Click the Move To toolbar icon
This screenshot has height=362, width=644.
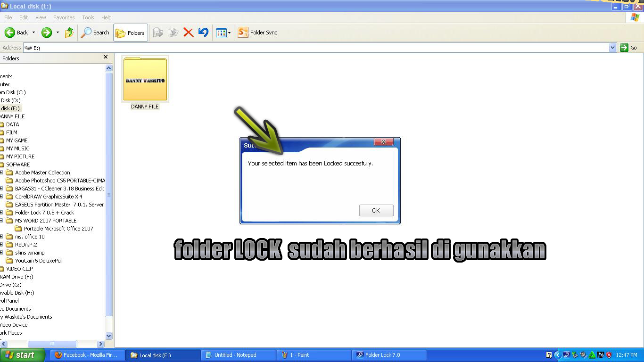[158, 33]
